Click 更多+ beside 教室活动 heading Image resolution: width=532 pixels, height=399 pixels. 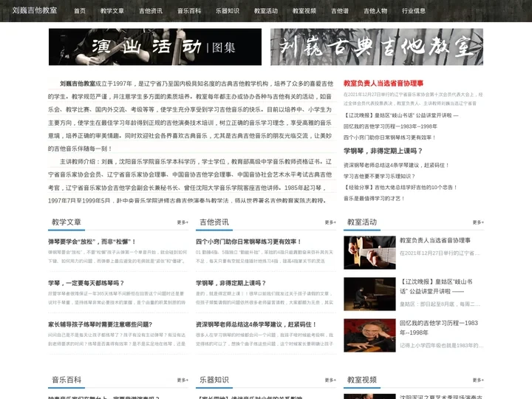478,222
